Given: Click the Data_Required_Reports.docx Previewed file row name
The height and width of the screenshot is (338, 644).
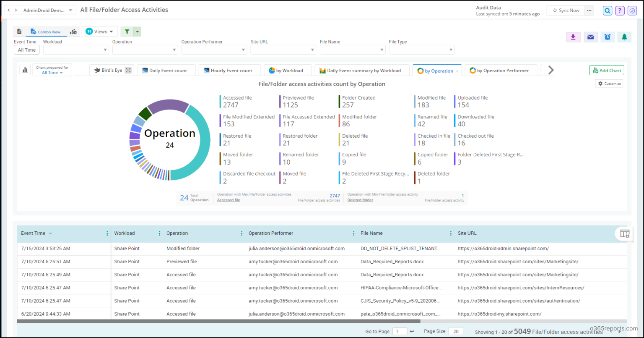Looking at the screenshot, I should (x=392, y=262).
